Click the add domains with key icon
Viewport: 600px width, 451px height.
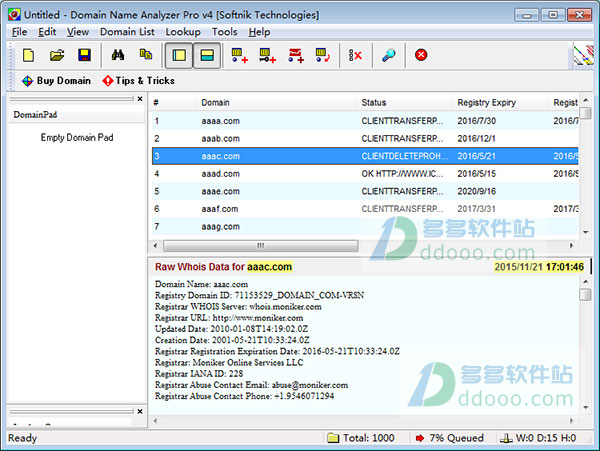coord(267,55)
